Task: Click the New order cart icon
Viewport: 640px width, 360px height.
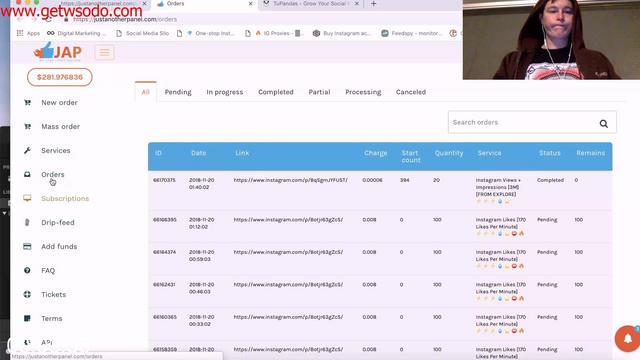Action: [x=27, y=102]
